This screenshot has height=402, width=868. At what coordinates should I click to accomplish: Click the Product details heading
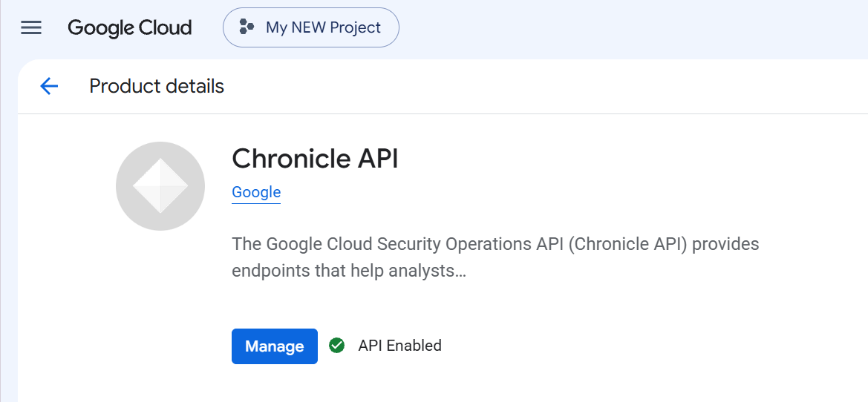[x=157, y=86]
